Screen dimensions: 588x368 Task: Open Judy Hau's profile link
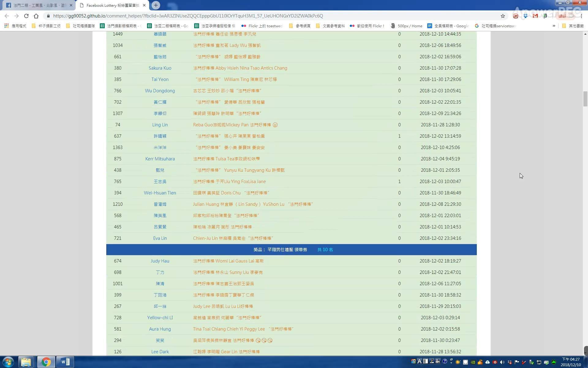pos(160,261)
